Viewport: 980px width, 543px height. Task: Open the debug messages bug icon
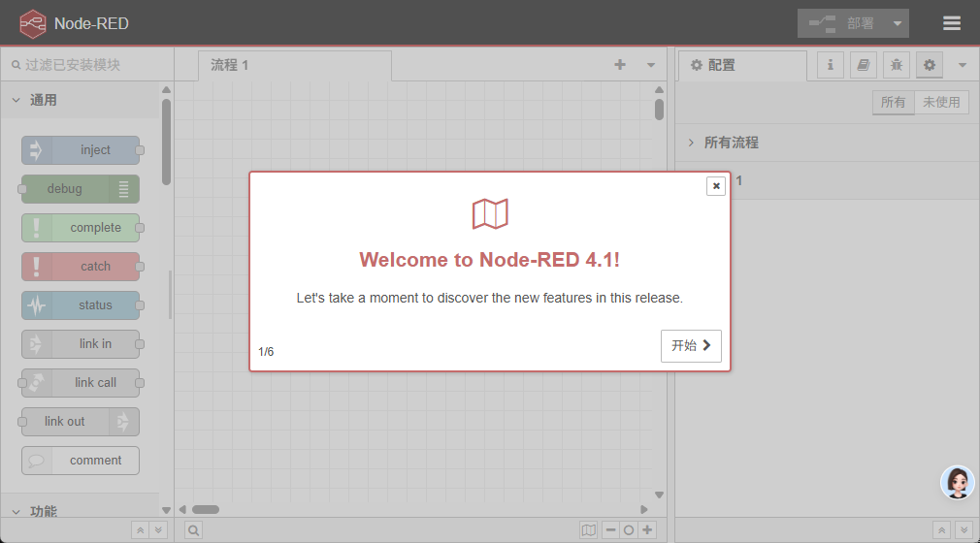tap(897, 64)
